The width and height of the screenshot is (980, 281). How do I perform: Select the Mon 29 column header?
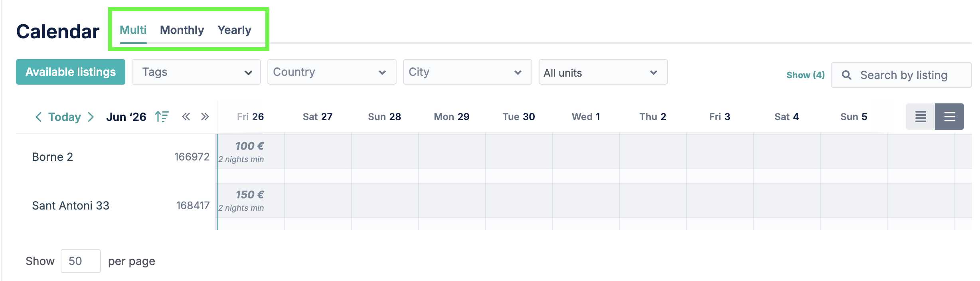(x=452, y=117)
